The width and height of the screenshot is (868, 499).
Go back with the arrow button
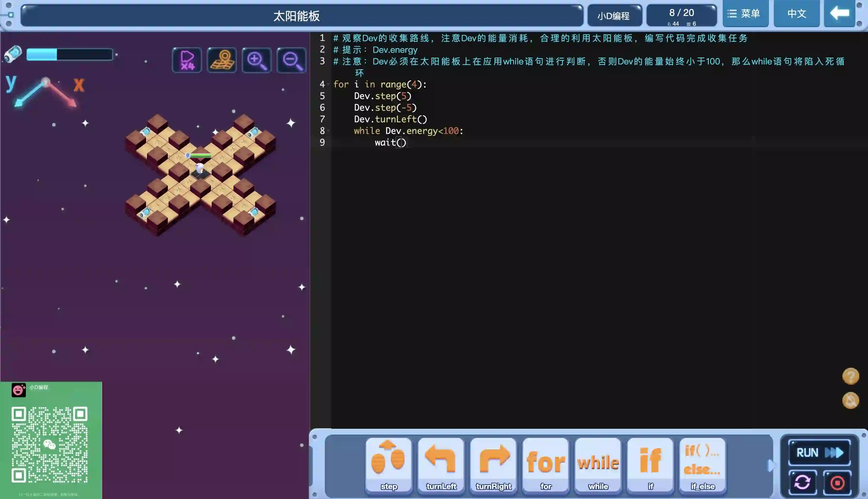pyautogui.click(x=839, y=14)
